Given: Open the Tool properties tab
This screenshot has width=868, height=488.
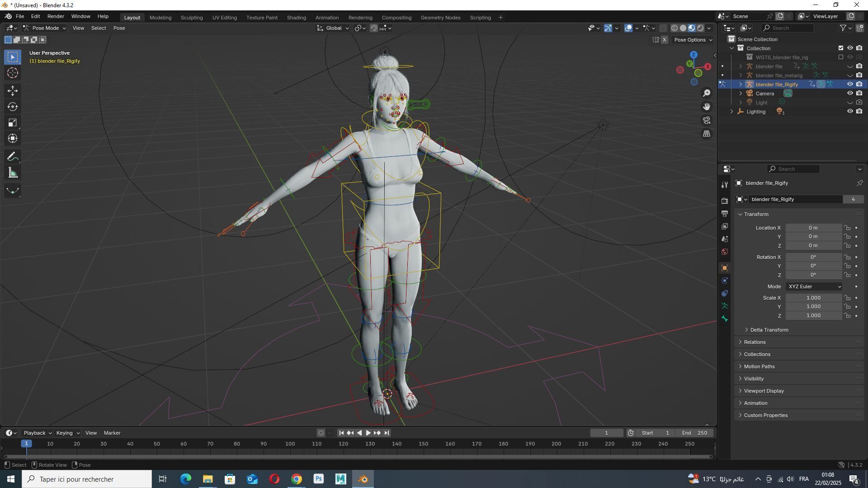Looking at the screenshot, I should 725,185.
